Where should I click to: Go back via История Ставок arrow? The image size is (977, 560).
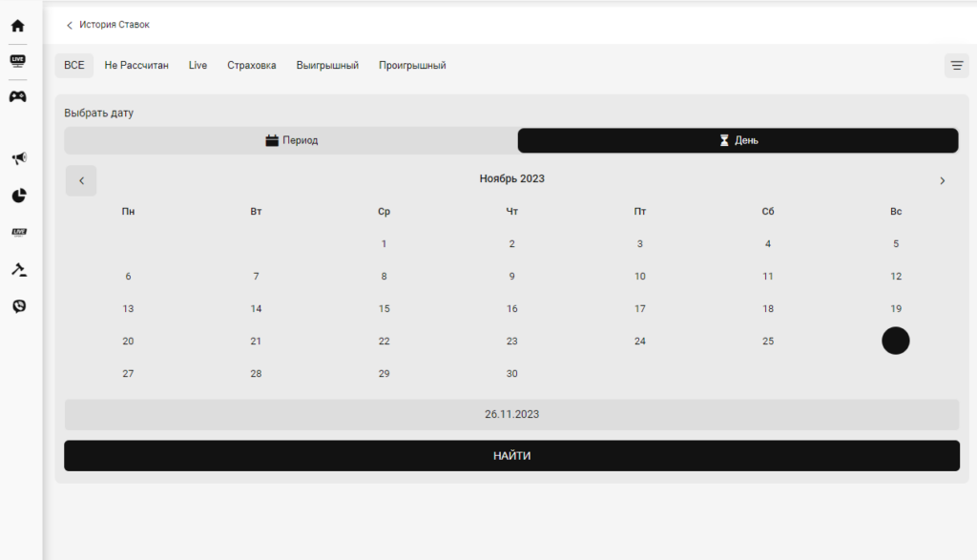click(69, 25)
